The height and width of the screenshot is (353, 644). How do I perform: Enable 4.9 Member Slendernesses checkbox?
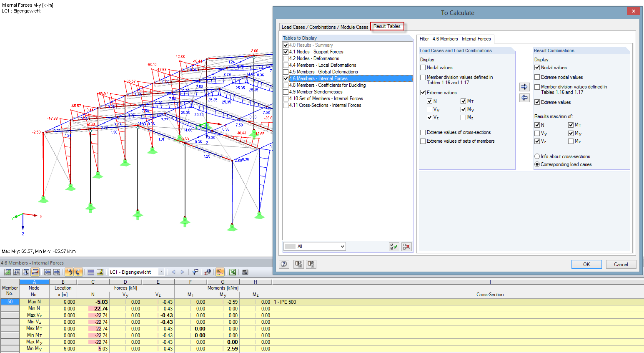[x=286, y=92]
